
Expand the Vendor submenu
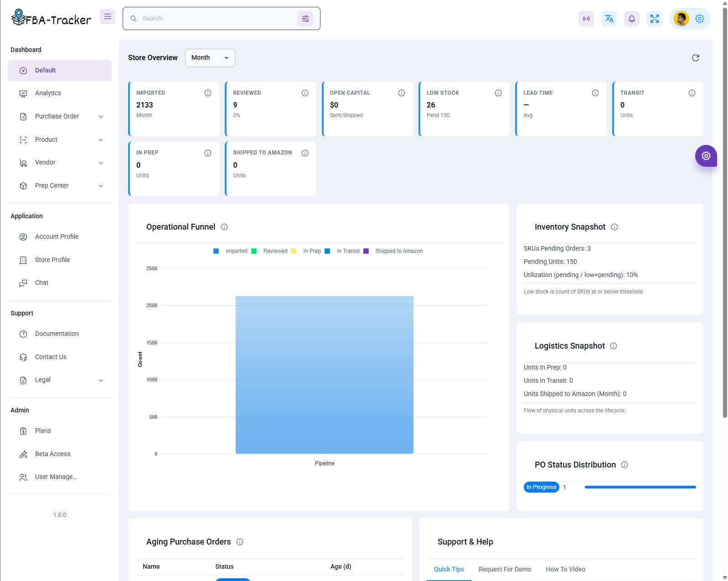pos(60,163)
